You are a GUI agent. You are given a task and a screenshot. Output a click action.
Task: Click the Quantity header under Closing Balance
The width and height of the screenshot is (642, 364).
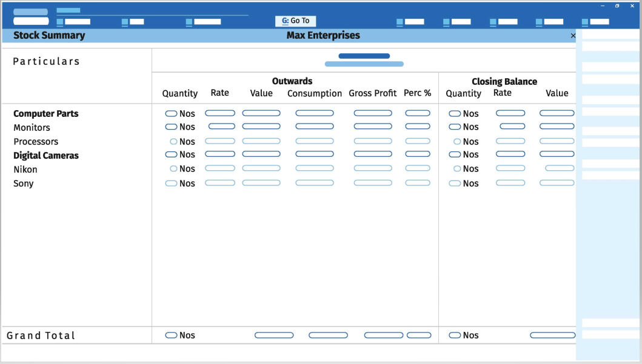tap(463, 93)
